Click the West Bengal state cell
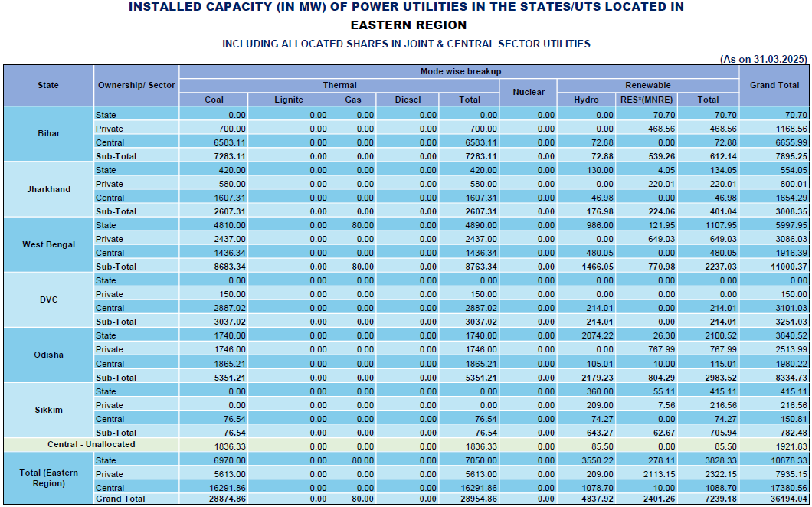Screen dimensions: 812x507 click(x=48, y=245)
